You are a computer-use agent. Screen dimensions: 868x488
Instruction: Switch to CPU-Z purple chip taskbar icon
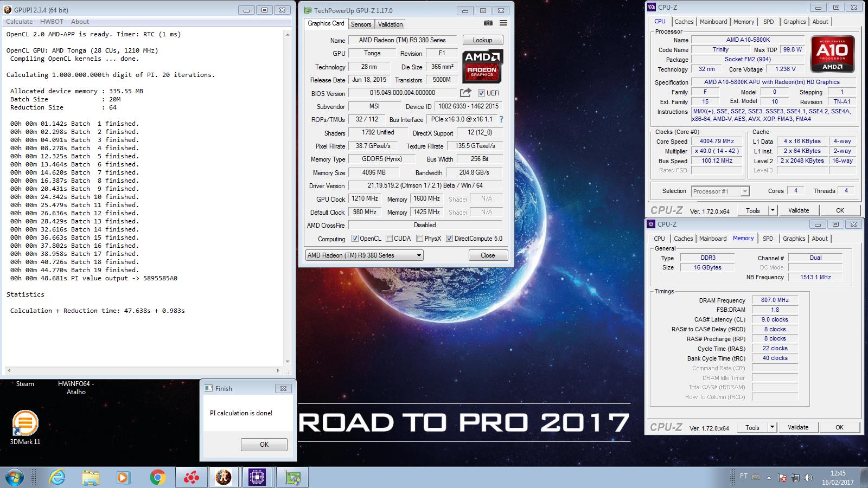[x=257, y=477]
